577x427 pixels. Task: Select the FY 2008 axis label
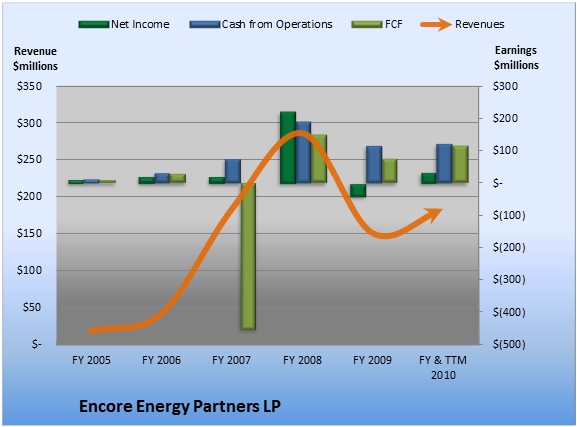302,360
